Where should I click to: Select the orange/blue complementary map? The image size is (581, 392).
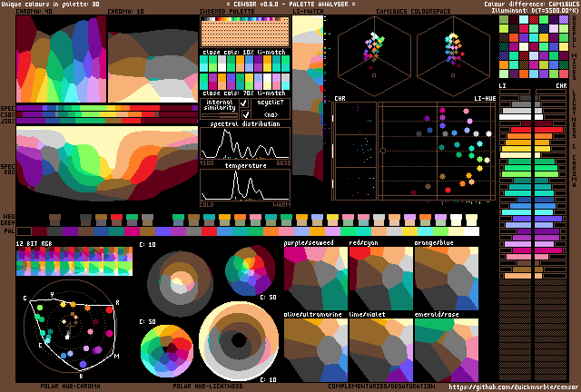click(446, 279)
